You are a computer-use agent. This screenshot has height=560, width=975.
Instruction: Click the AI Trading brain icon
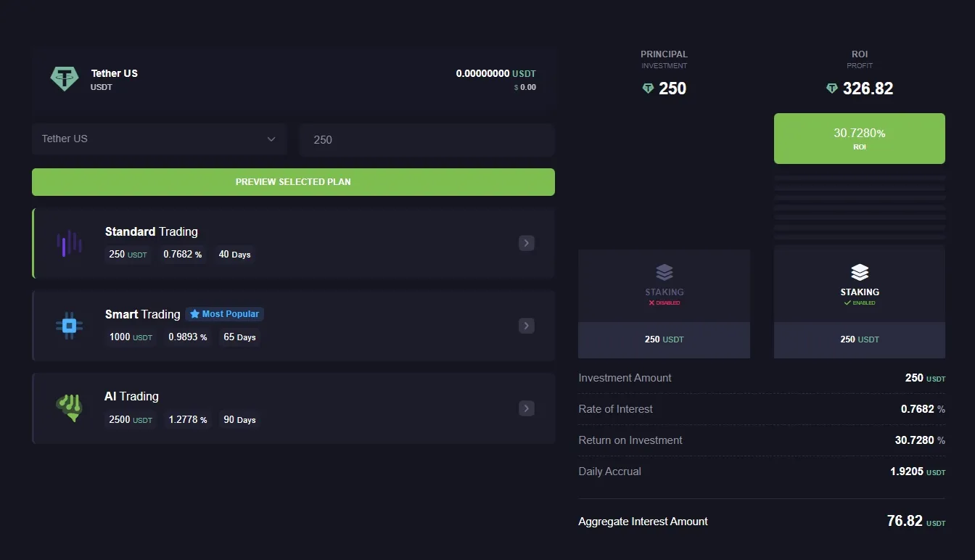(69, 408)
